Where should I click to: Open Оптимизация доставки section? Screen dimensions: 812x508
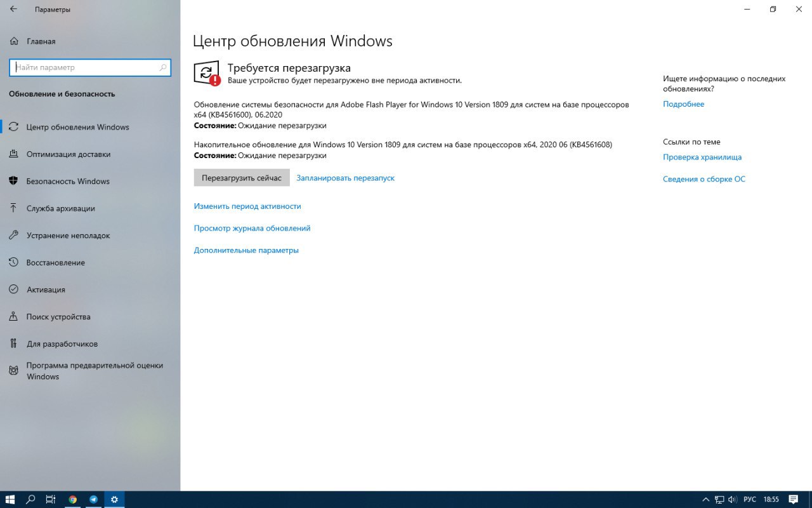[90, 154]
